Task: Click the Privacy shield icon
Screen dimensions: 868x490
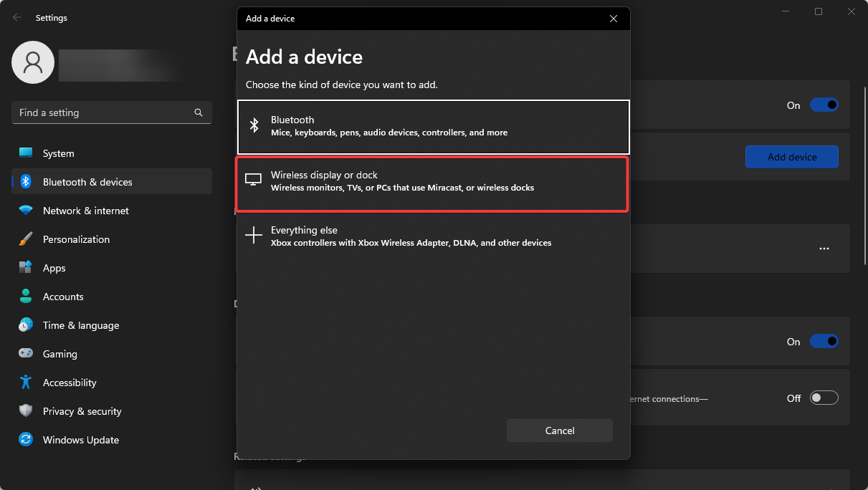Action: (26, 411)
